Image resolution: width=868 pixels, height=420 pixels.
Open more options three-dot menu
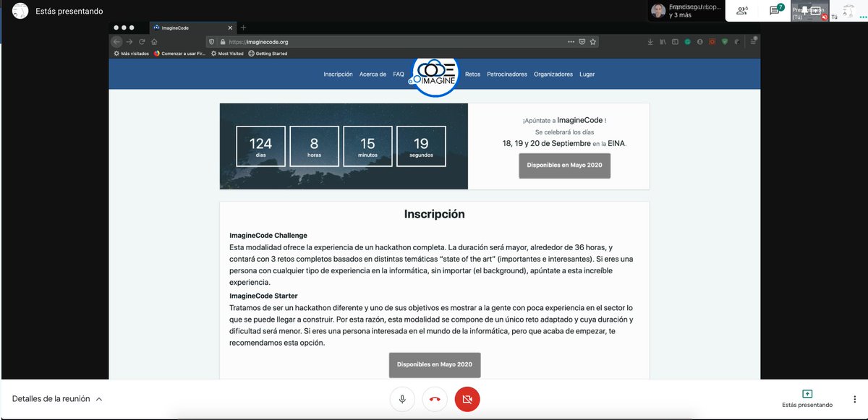854,399
